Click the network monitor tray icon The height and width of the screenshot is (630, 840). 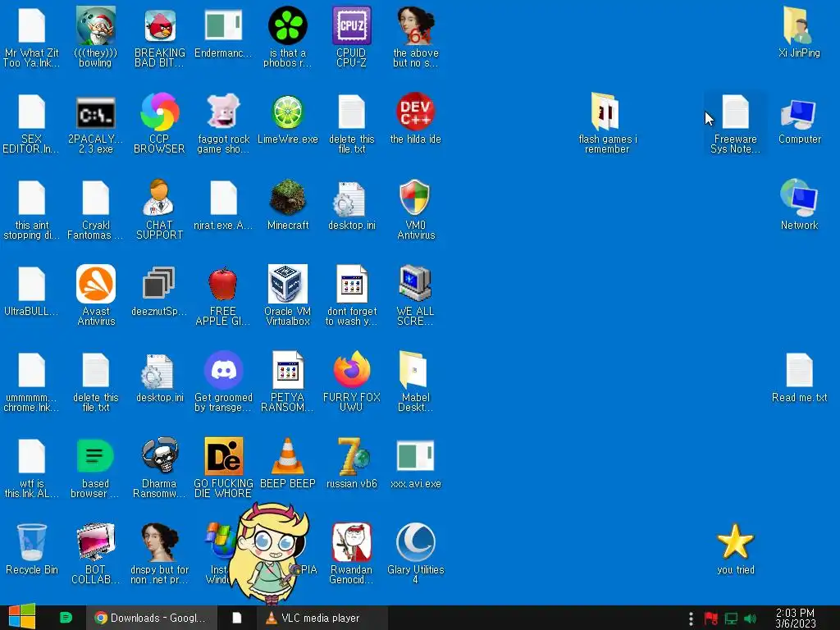pos(731,619)
